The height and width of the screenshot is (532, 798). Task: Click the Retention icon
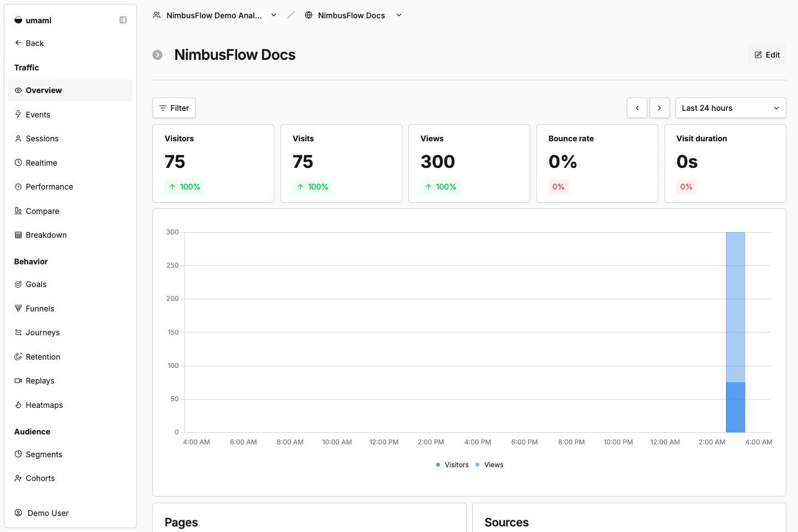[18, 357]
